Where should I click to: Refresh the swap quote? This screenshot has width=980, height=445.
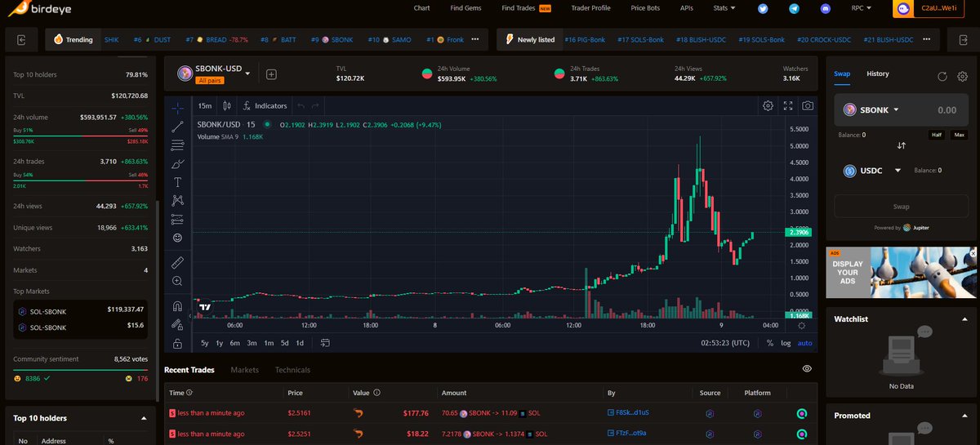pos(942,76)
